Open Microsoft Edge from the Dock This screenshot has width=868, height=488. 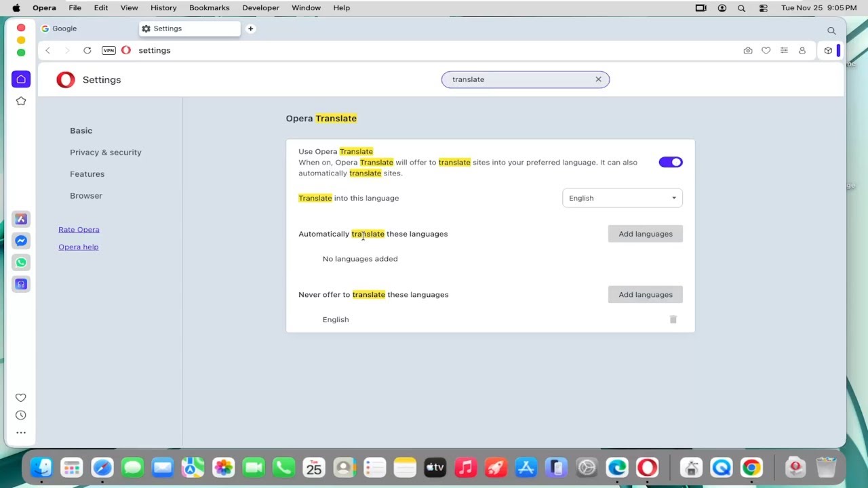pyautogui.click(x=617, y=468)
